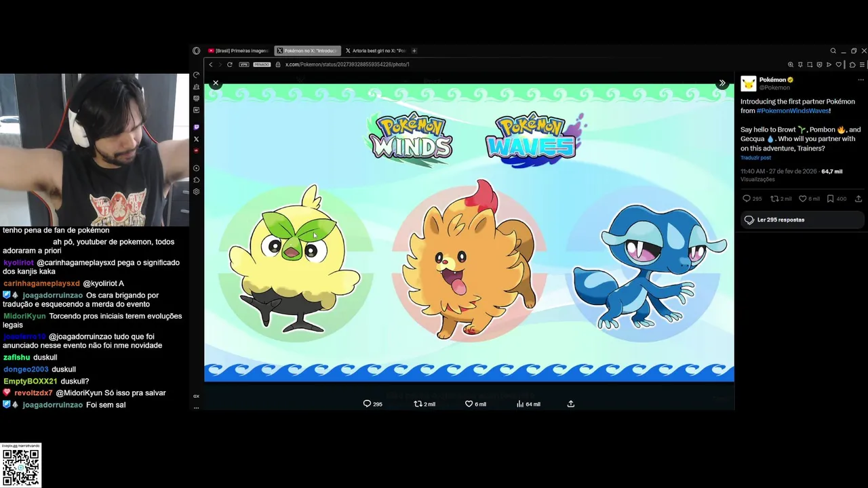Click the play arrow icon in toolbar
The image size is (868, 488).
click(829, 64)
